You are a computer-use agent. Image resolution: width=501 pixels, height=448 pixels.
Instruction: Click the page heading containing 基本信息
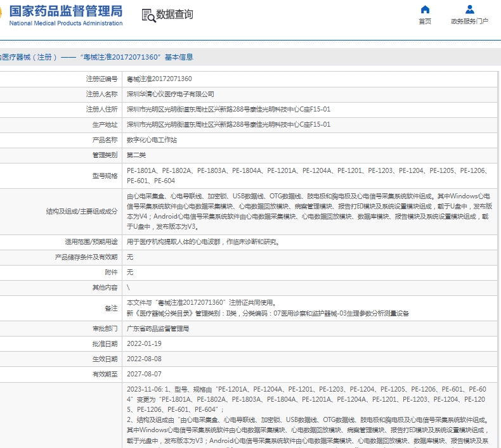[96, 57]
